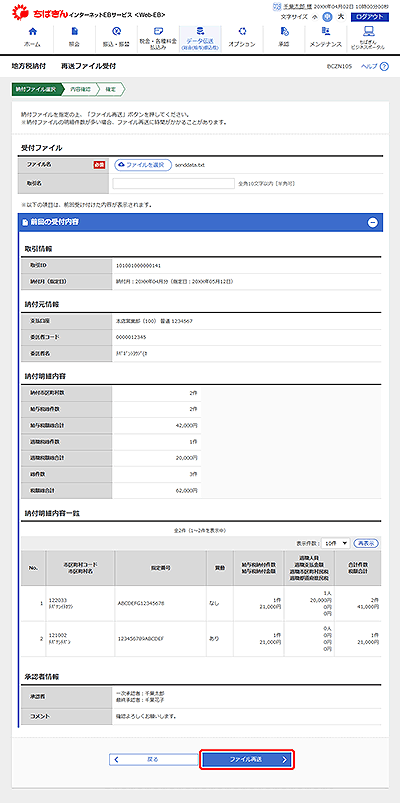Click the ファイル再送 button

pyautogui.click(x=247, y=759)
